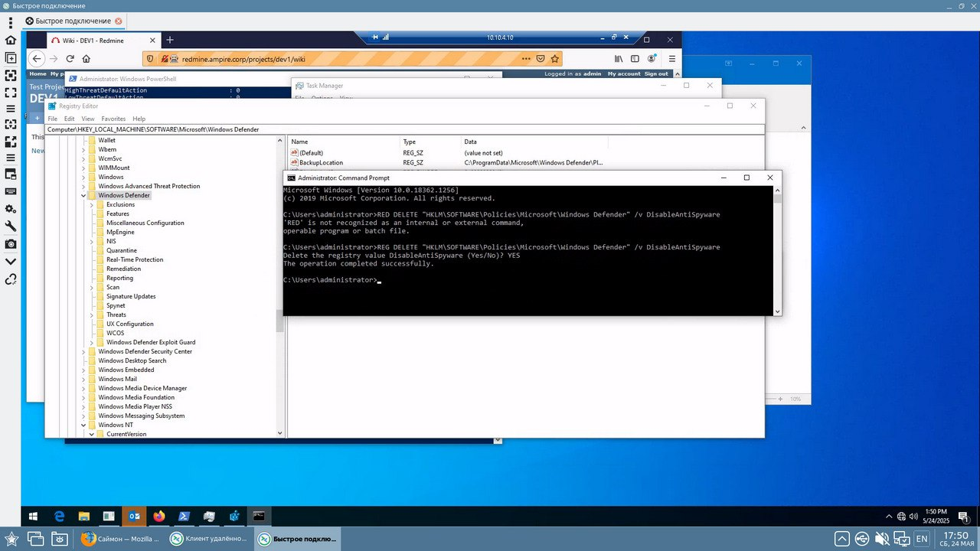
Task: Open Edit menu in Registry Editor
Action: click(x=70, y=119)
